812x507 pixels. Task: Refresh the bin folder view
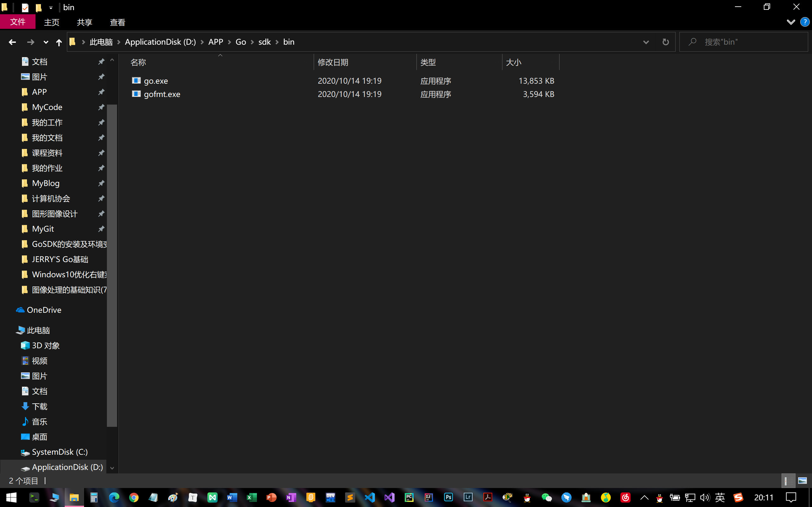[x=665, y=42]
